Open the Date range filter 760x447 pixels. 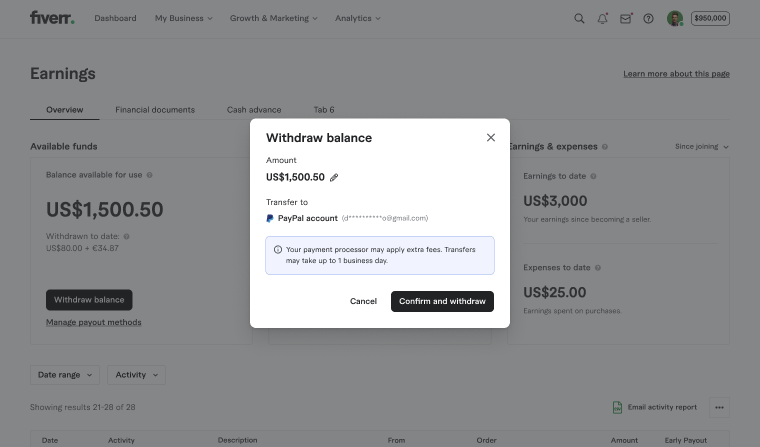(x=65, y=375)
